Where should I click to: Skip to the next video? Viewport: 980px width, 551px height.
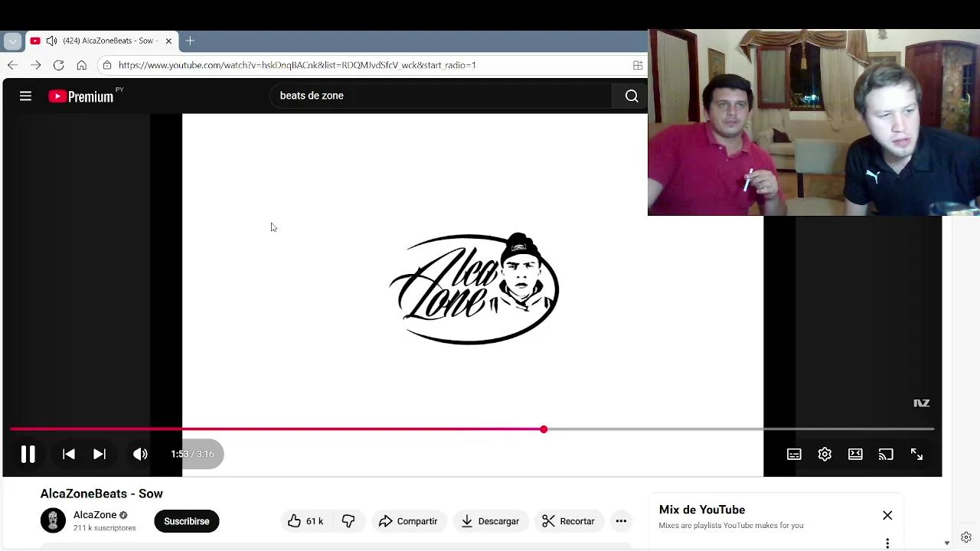tap(100, 454)
